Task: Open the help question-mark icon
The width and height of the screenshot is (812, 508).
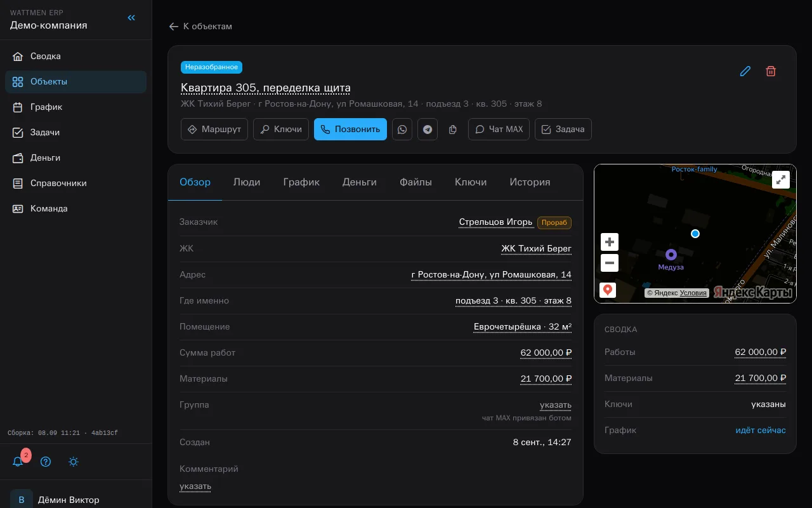Action: coord(46,462)
